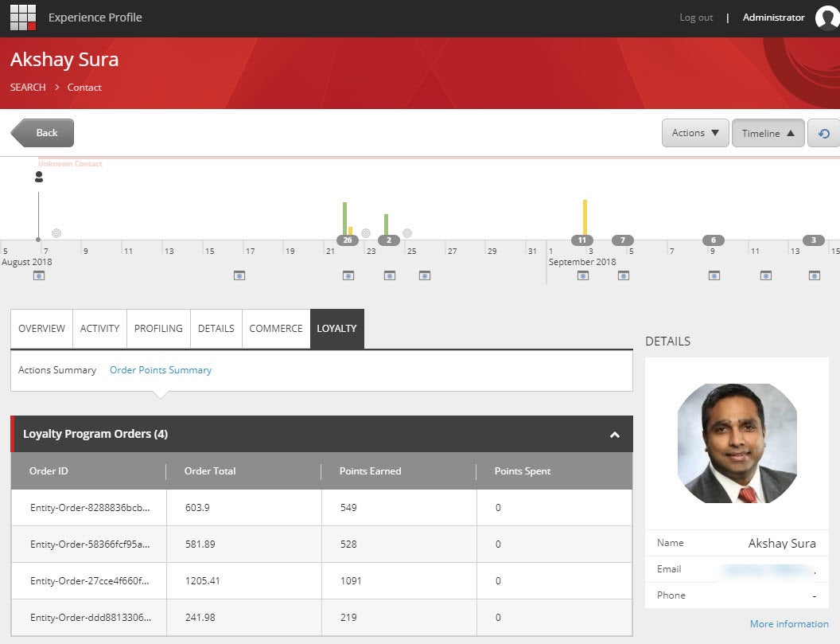Click the Administrator user avatar icon
The image size is (840, 644).
826,18
